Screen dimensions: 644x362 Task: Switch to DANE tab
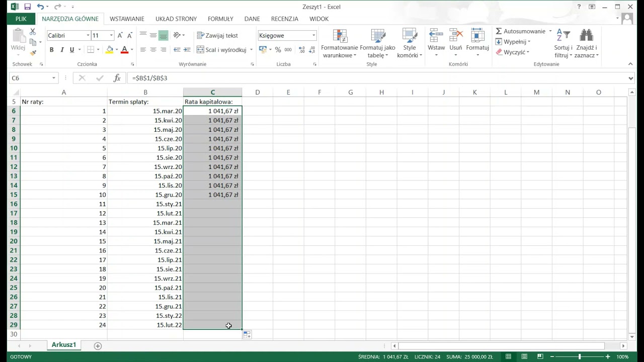click(252, 19)
